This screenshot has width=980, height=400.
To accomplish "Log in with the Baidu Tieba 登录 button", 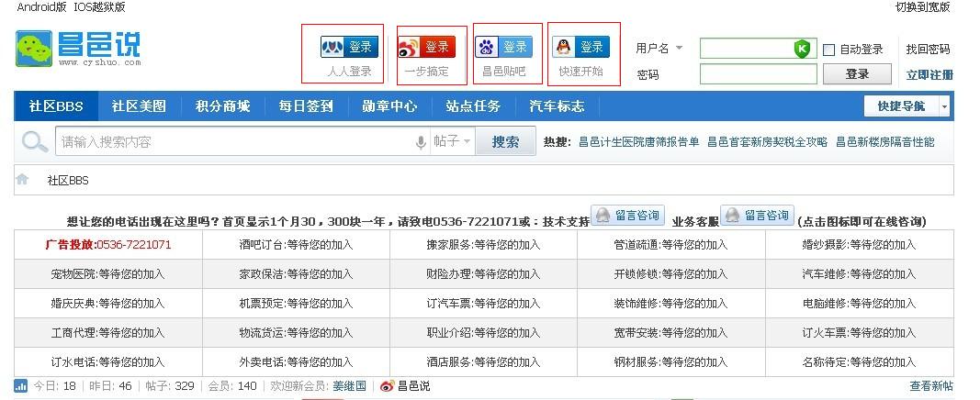I will click(x=503, y=47).
